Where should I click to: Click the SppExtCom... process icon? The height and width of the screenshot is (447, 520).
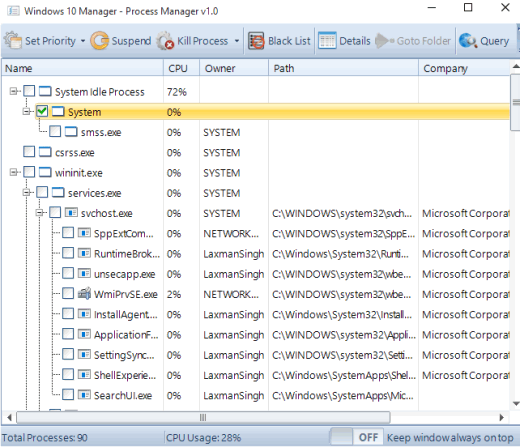84,233
